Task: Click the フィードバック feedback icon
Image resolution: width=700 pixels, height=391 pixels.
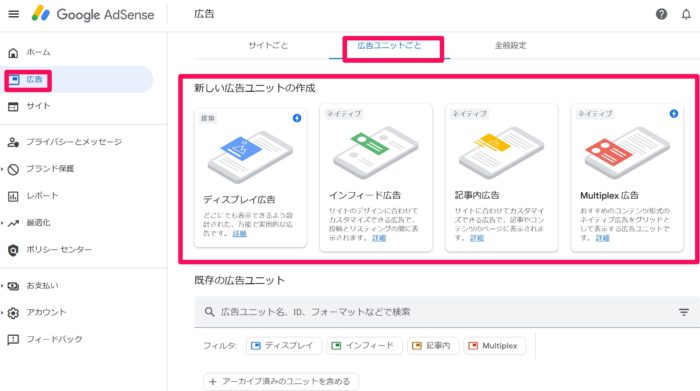Action: pyautogui.click(x=13, y=340)
